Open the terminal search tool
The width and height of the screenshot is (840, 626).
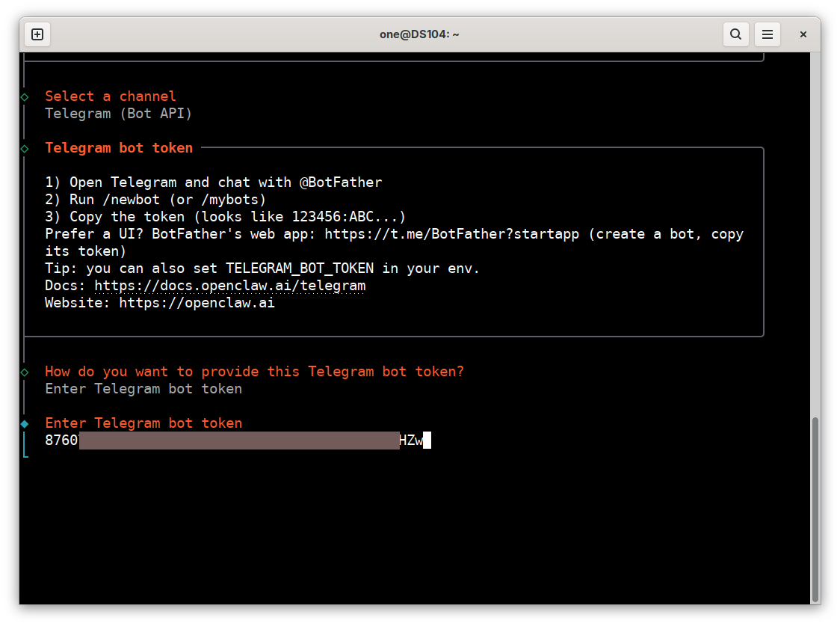pyautogui.click(x=735, y=34)
